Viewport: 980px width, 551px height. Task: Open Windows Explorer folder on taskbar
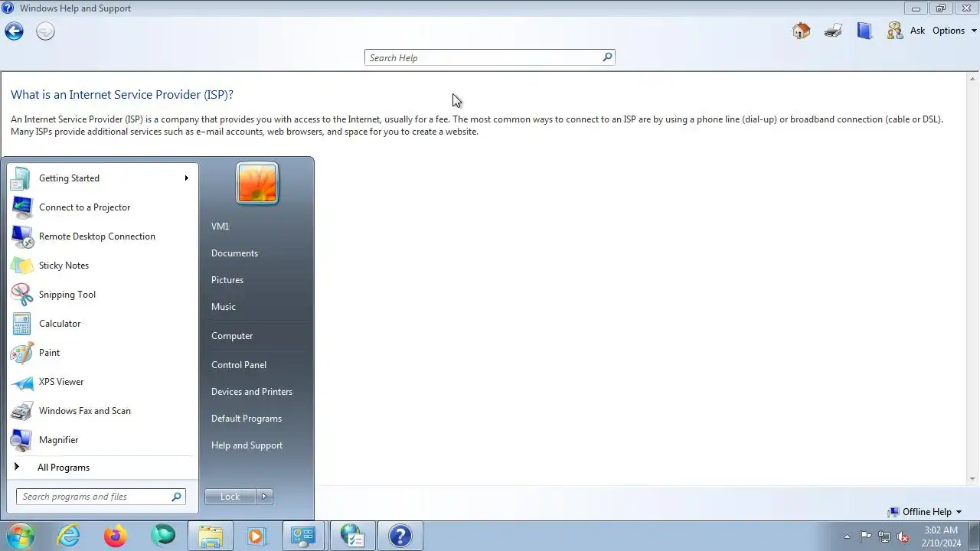pos(211,536)
